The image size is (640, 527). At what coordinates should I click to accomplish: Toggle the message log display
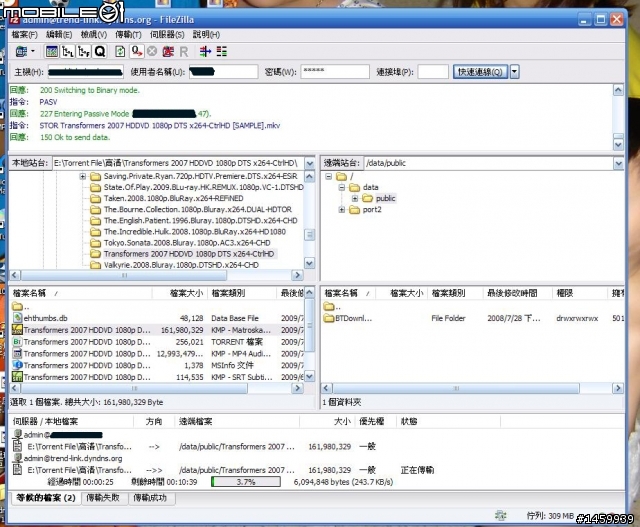[x=52, y=51]
